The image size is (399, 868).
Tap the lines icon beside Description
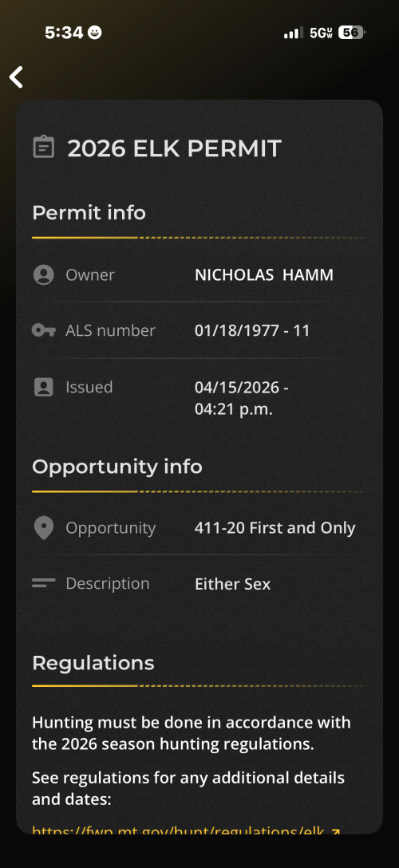tap(44, 583)
